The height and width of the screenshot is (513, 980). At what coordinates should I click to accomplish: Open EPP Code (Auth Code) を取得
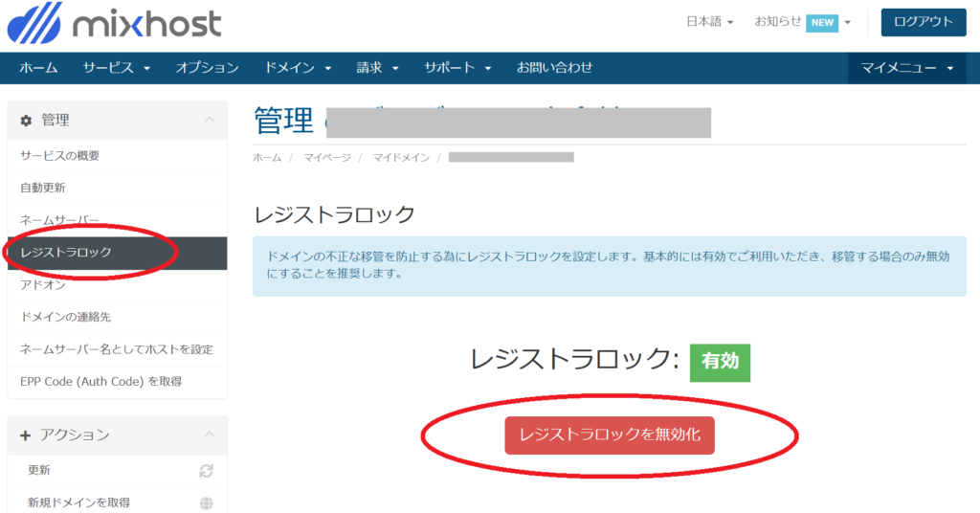tap(100, 382)
